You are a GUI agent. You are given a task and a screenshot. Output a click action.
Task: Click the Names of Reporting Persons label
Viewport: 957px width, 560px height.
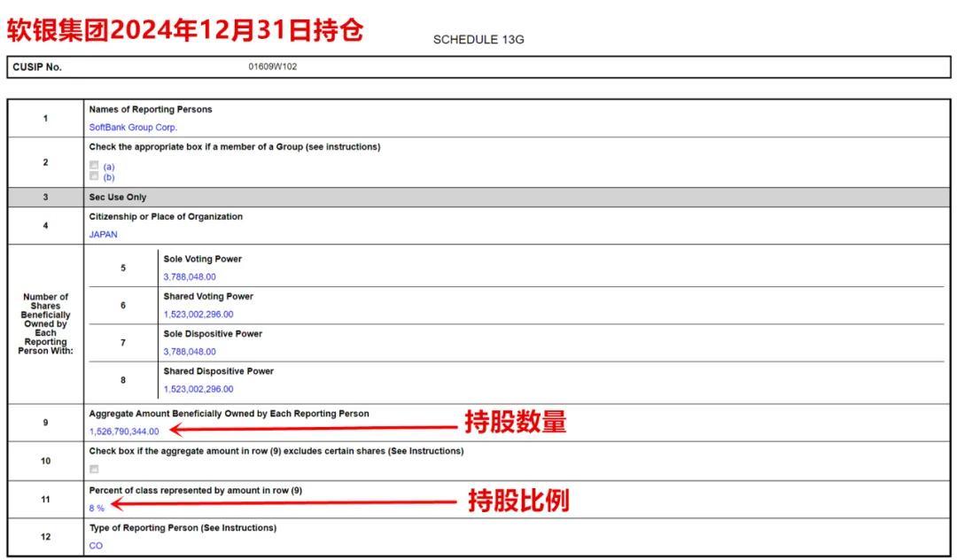click(x=151, y=109)
